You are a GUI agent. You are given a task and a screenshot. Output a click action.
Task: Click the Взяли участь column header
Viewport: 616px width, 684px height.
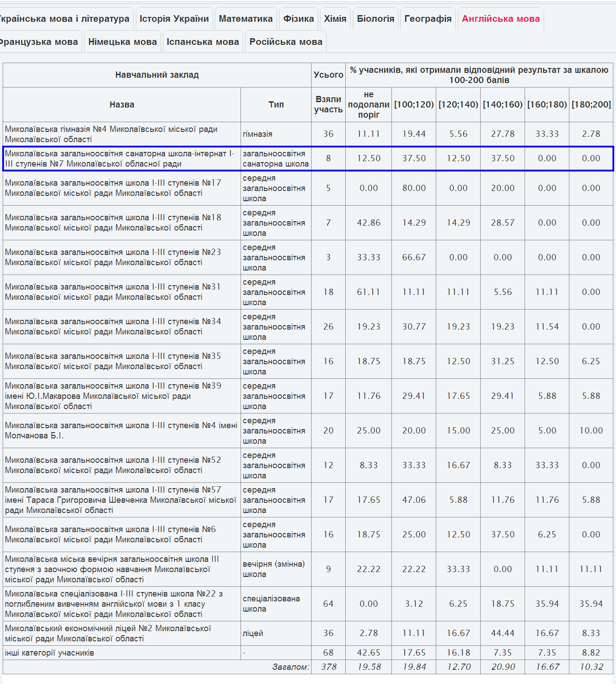pos(328,104)
